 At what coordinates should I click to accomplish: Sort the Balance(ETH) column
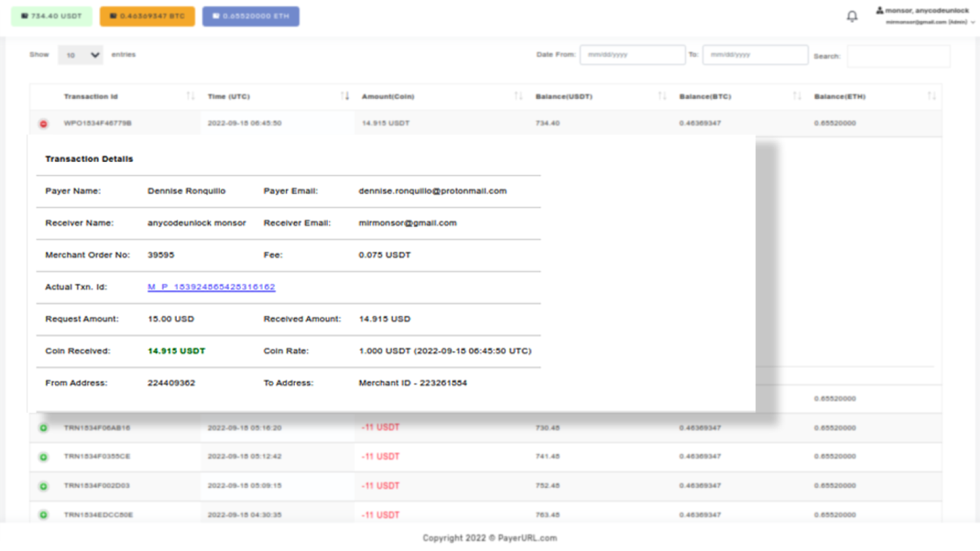931,96
